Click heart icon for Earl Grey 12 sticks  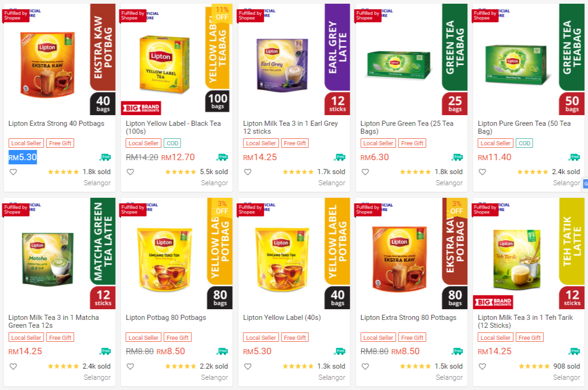pyautogui.click(x=248, y=172)
